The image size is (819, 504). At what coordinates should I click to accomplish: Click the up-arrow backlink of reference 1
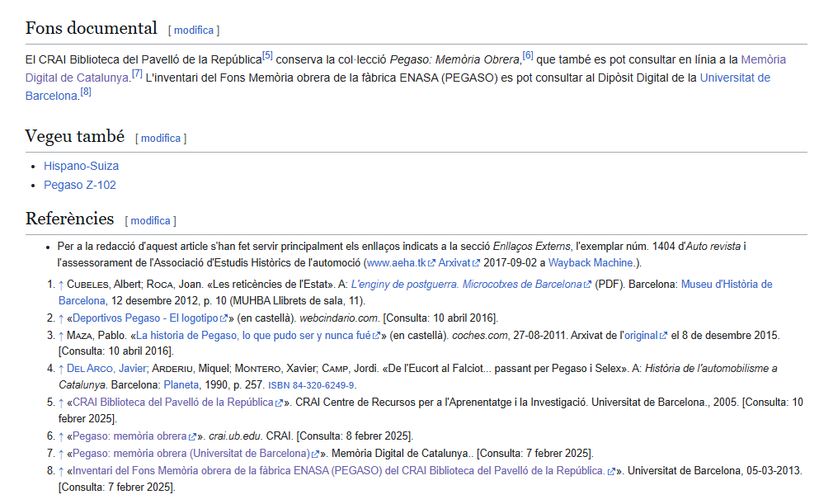[61, 285]
